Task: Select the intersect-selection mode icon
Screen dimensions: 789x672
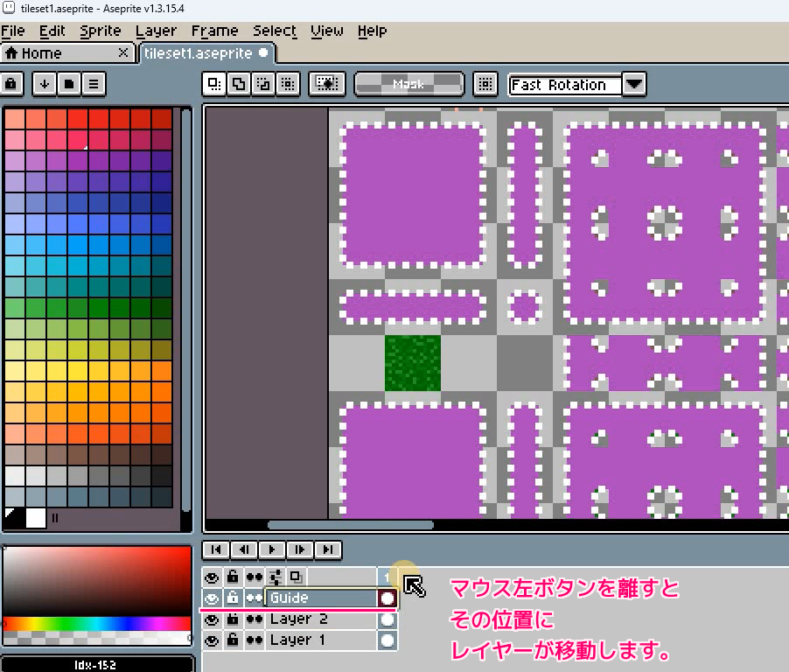Action: [x=287, y=84]
